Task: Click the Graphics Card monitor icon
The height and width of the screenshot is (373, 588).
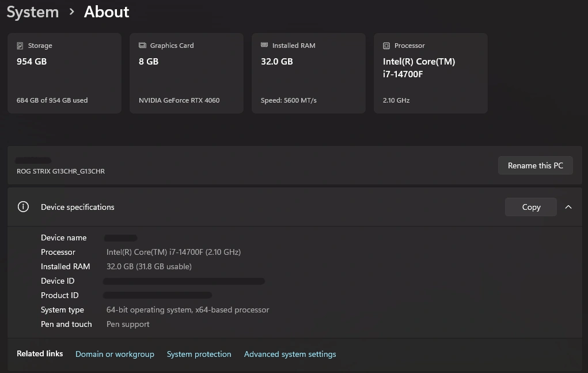Action: pos(142,46)
